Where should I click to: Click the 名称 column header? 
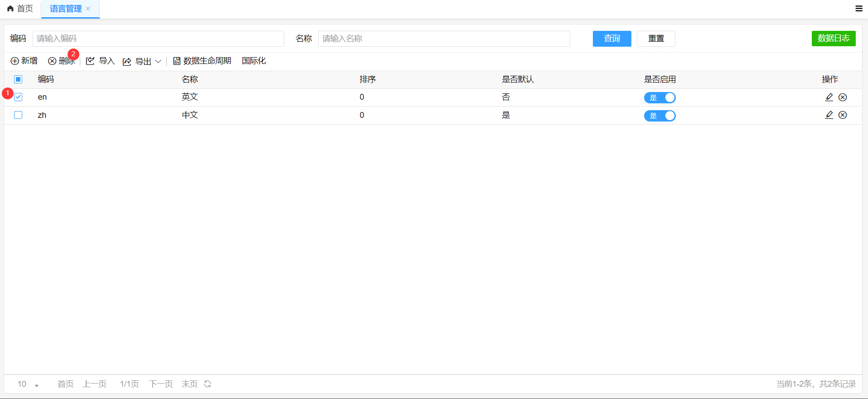190,79
